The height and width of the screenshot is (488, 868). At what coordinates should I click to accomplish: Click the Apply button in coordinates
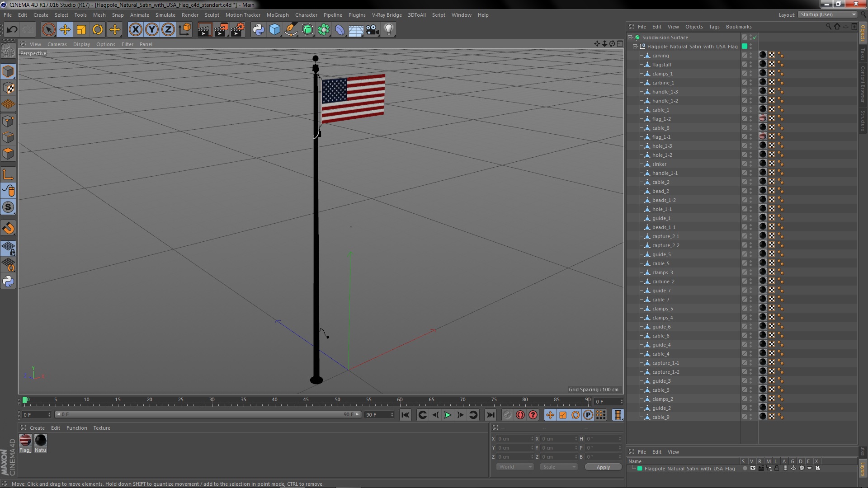603,467
